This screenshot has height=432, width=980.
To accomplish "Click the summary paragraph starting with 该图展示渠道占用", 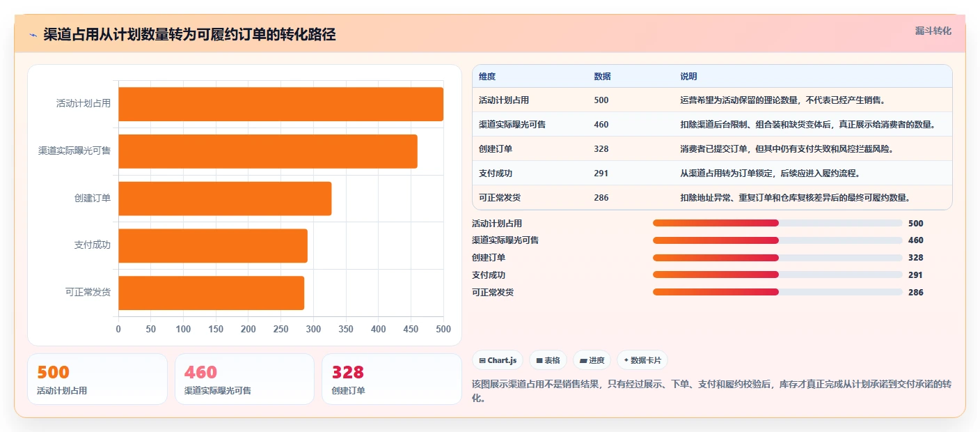I will coord(711,392).
